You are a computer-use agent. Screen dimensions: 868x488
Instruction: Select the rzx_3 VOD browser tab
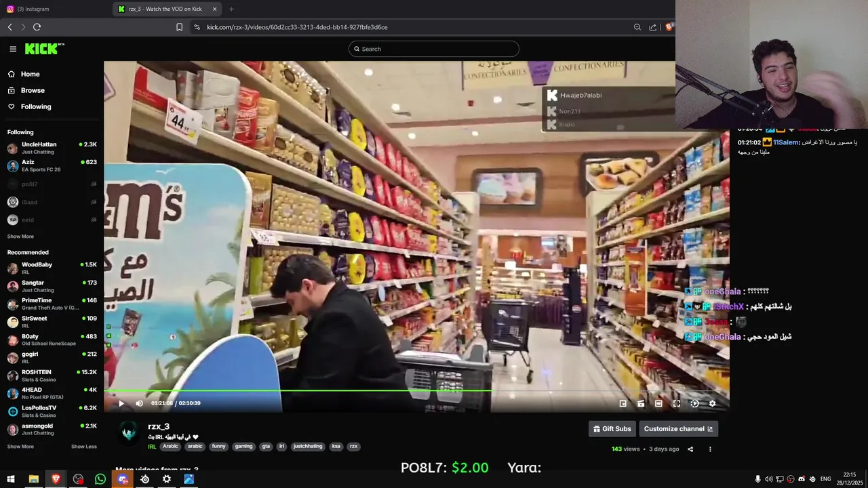[x=167, y=9]
